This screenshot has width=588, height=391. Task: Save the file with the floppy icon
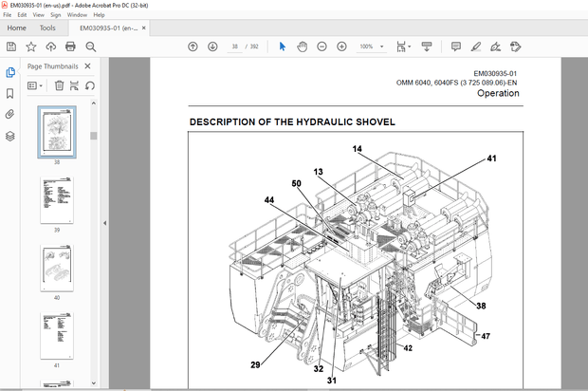coord(11,47)
